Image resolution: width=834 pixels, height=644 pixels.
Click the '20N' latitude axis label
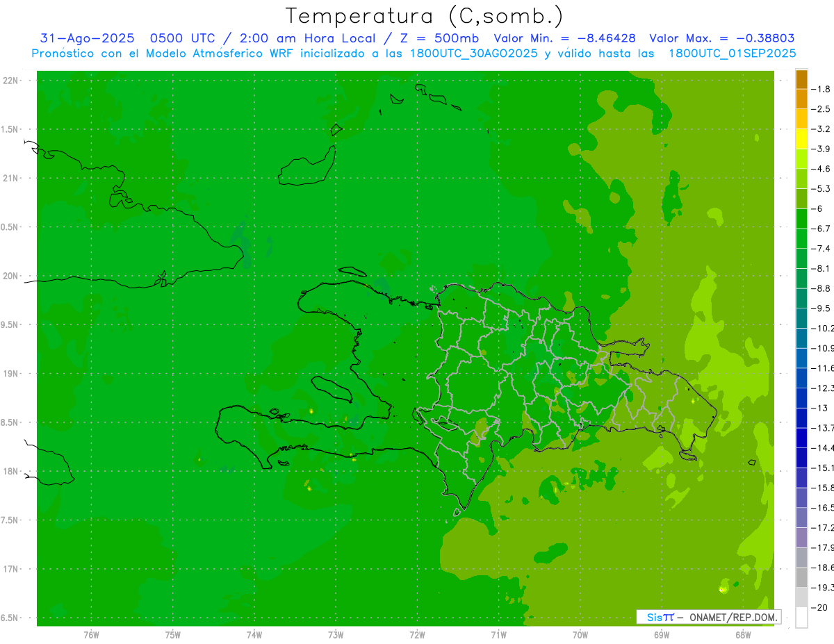[x=11, y=276]
